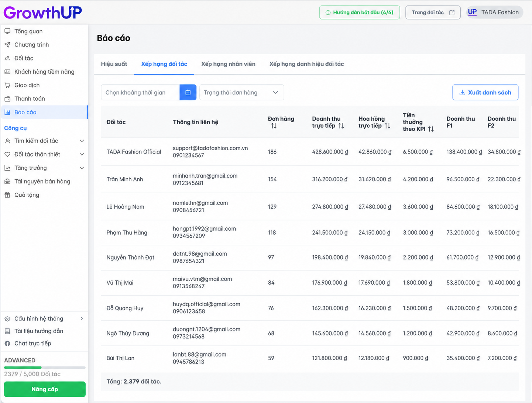Click the Chat trực tiếp Facebook icon
532x403 pixels.
click(x=7, y=343)
